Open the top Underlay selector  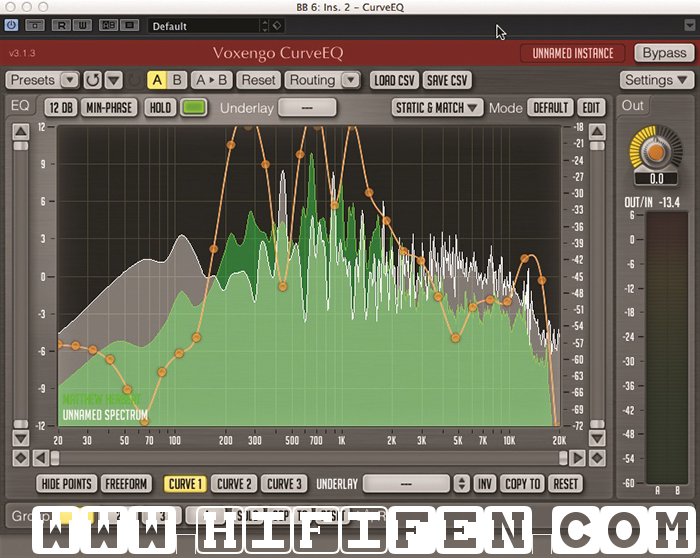tap(307, 108)
